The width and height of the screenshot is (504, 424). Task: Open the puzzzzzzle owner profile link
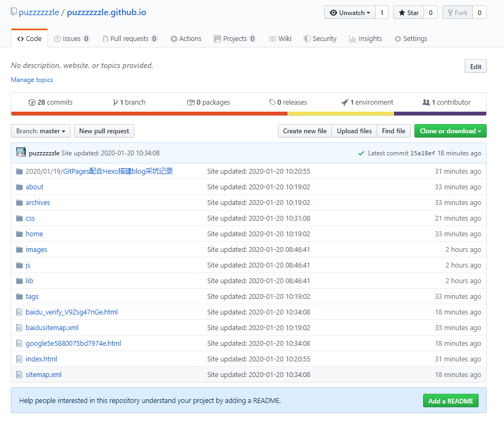39,12
